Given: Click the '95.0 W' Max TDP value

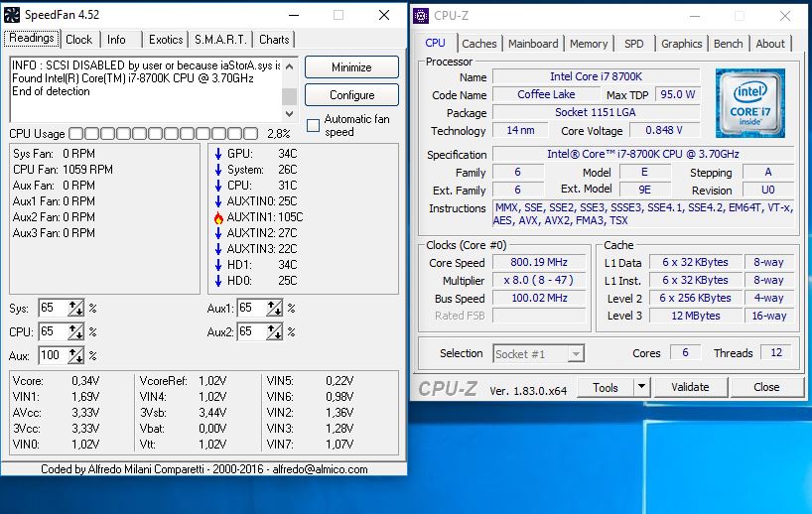Looking at the screenshot, I should [x=677, y=94].
